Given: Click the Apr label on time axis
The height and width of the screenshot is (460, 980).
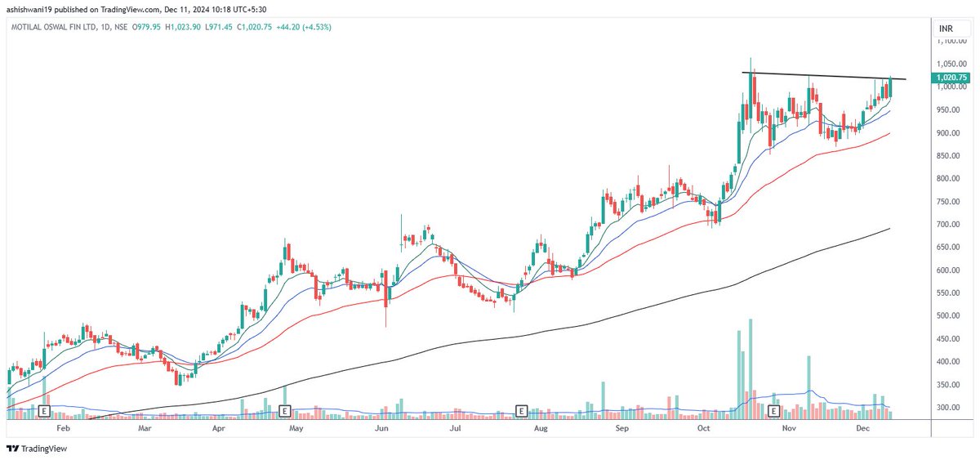Looking at the screenshot, I should click(x=218, y=427).
